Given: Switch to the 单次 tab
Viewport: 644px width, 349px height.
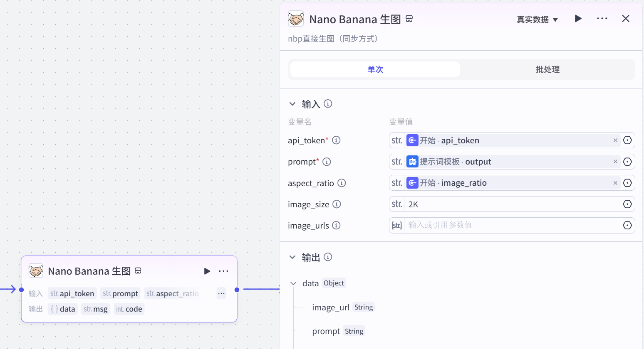Looking at the screenshot, I should (x=375, y=69).
